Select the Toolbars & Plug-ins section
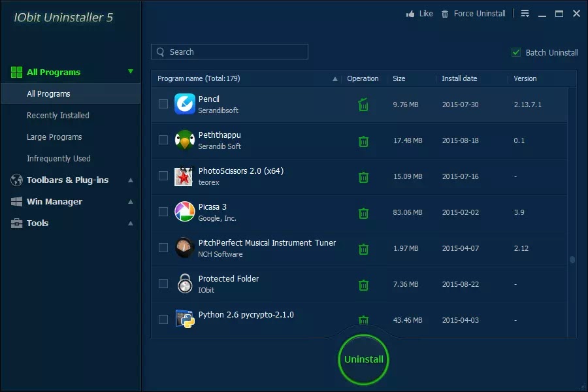 click(67, 180)
